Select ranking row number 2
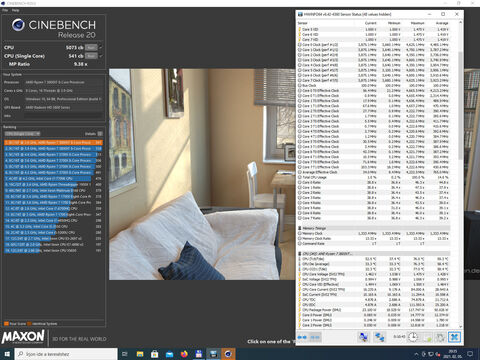 pyautogui.click(x=53, y=148)
